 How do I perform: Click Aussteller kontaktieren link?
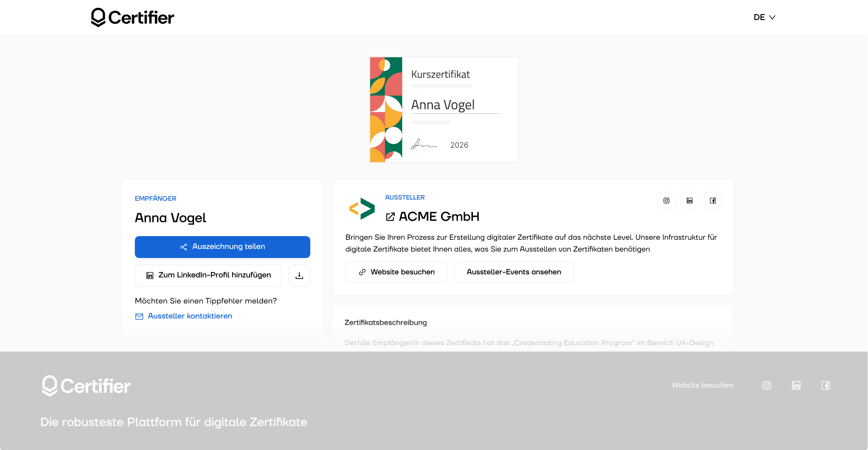(x=190, y=316)
